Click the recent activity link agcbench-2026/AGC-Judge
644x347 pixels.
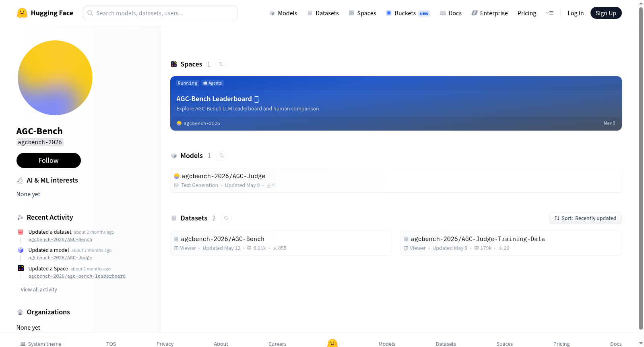pos(60,258)
